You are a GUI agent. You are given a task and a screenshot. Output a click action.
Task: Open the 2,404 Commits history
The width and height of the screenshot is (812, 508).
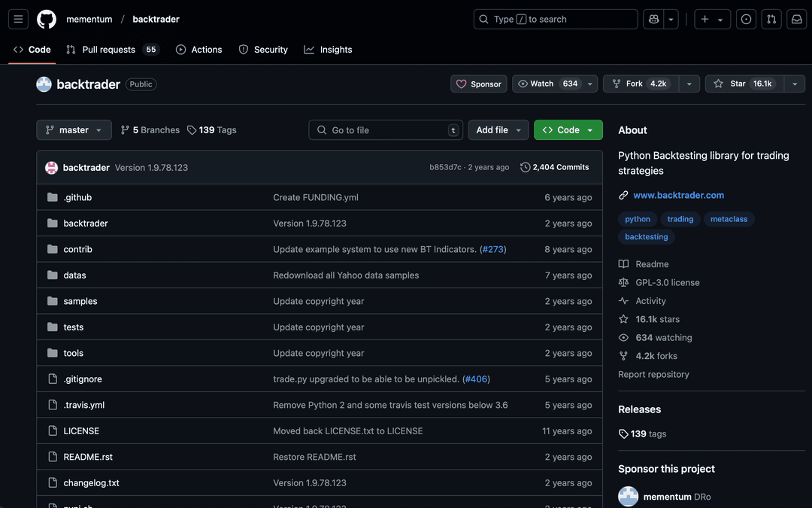[555, 167]
